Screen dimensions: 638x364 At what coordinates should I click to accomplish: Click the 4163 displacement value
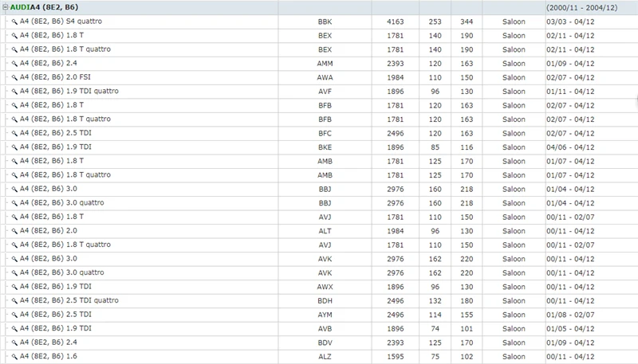coord(395,22)
